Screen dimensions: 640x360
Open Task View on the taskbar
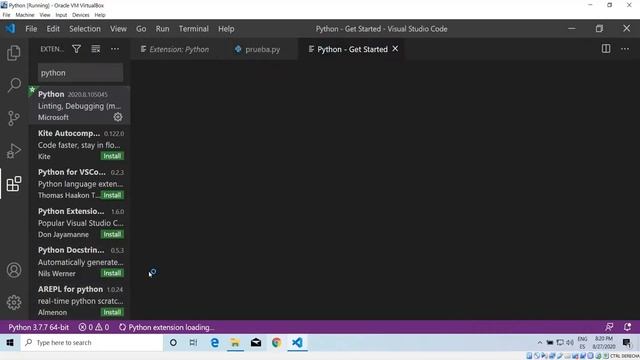click(x=193, y=342)
